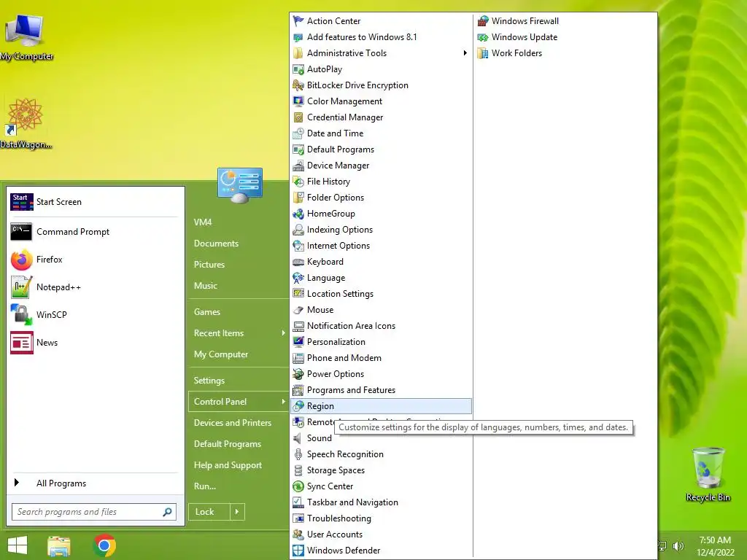Open the Windows Defender shield icon
The width and height of the screenshot is (747, 560).
click(x=298, y=550)
